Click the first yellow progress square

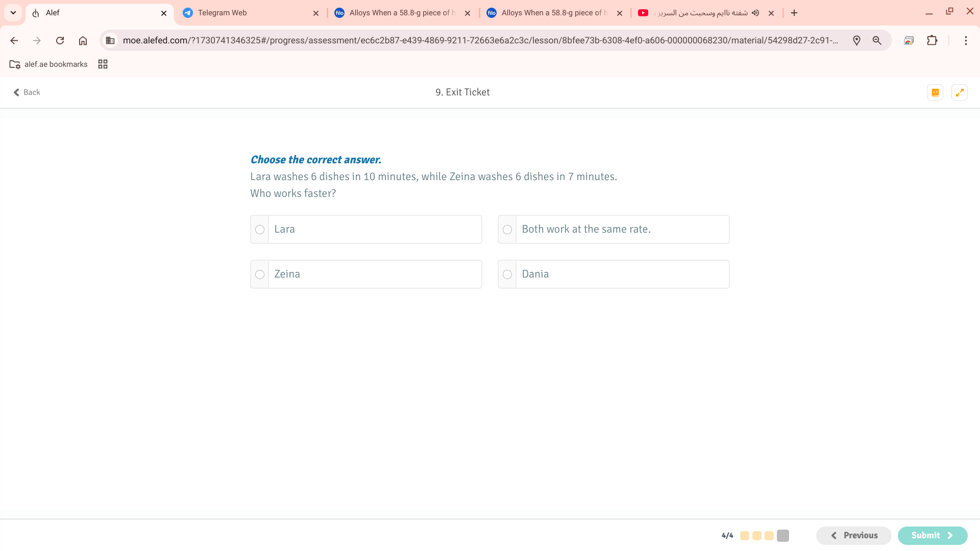[x=745, y=536]
